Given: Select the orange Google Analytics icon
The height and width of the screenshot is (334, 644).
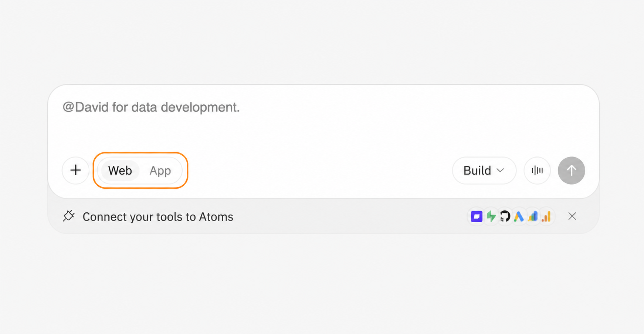Looking at the screenshot, I should [546, 216].
